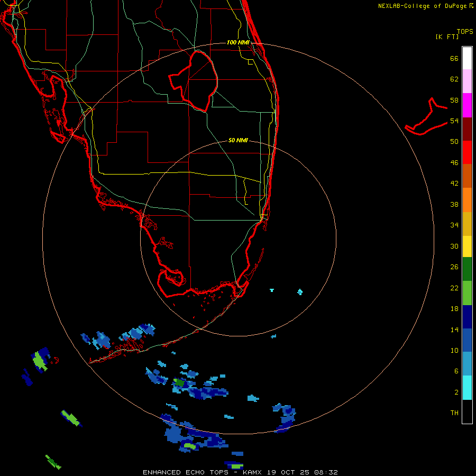Click the 100 NMI range ring label
Image resolution: width=476 pixels, height=476 pixels.
point(239,42)
